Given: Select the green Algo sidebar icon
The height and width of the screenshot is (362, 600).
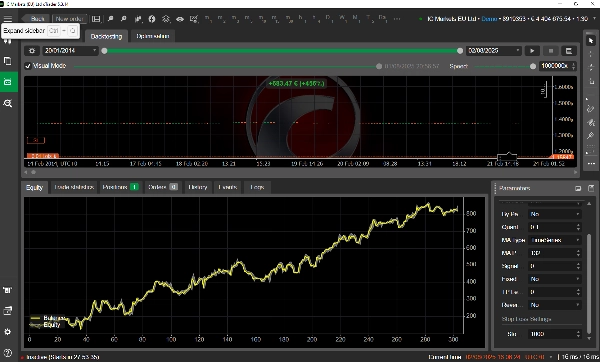Looking at the screenshot, I should tap(8, 82).
